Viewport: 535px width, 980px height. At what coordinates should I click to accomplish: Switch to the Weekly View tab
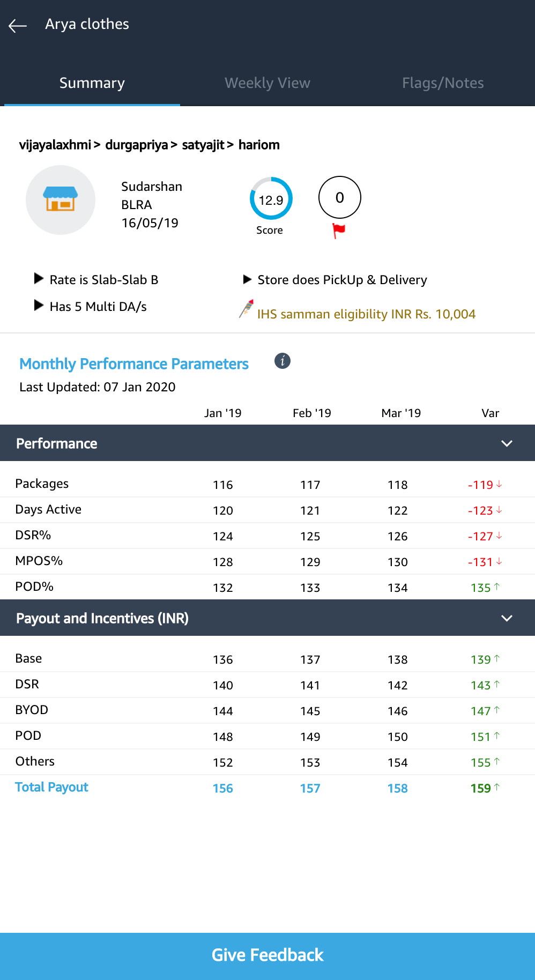pyautogui.click(x=267, y=83)
